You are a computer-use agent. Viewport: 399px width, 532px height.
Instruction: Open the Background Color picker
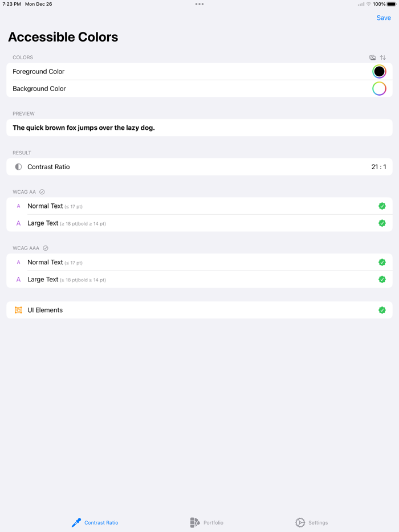(379, 89)
